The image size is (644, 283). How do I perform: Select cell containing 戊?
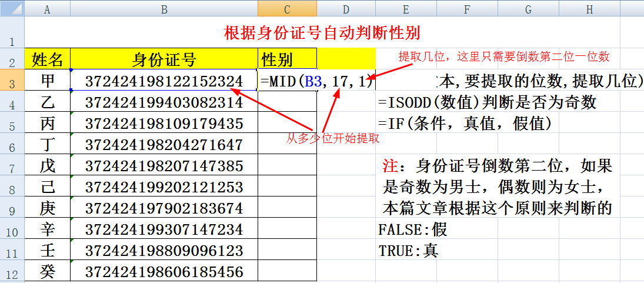pyautogui.click(x=48, y=165)
